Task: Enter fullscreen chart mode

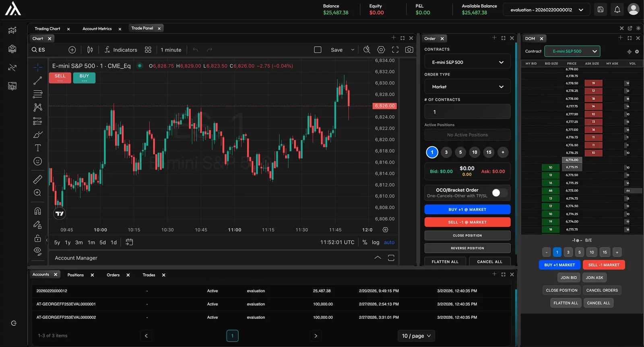Action: click(395, 50)
